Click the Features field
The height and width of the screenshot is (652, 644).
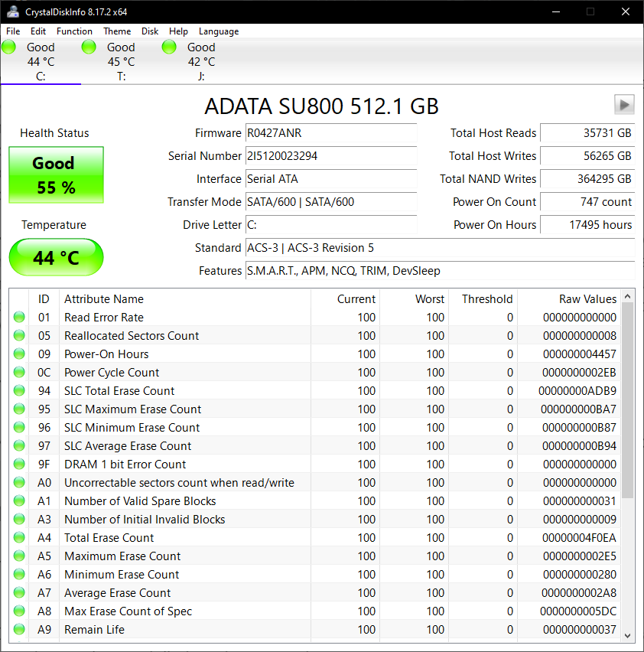click(x=441, y=271)
